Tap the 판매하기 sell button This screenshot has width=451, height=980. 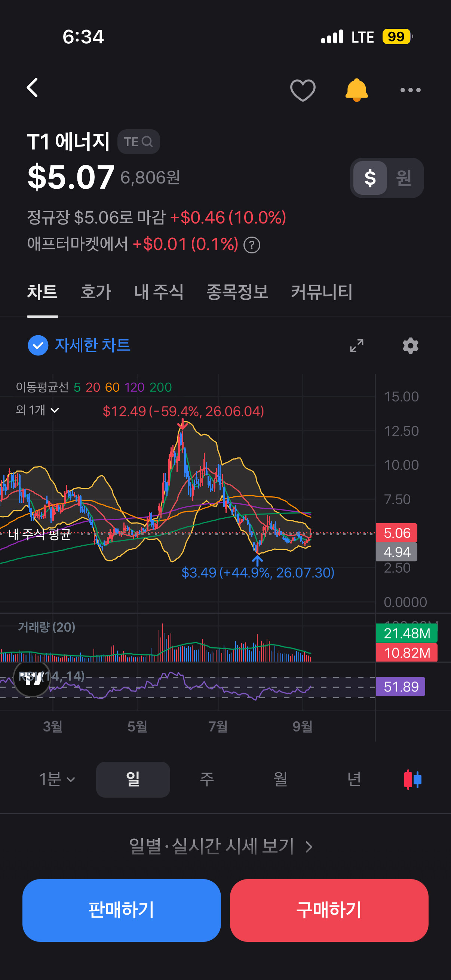click(122, 910)
